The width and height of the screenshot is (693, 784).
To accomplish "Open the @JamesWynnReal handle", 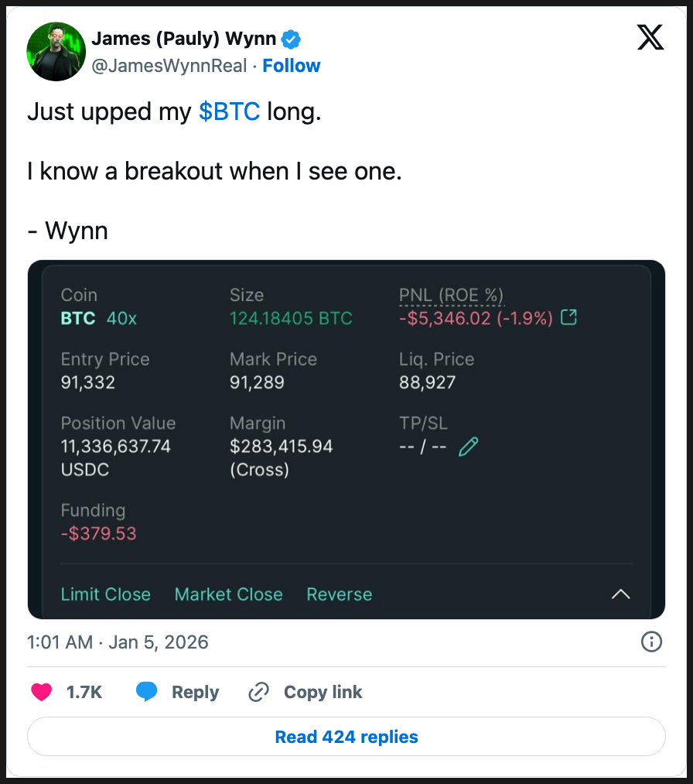I will [x=169, y=66].
